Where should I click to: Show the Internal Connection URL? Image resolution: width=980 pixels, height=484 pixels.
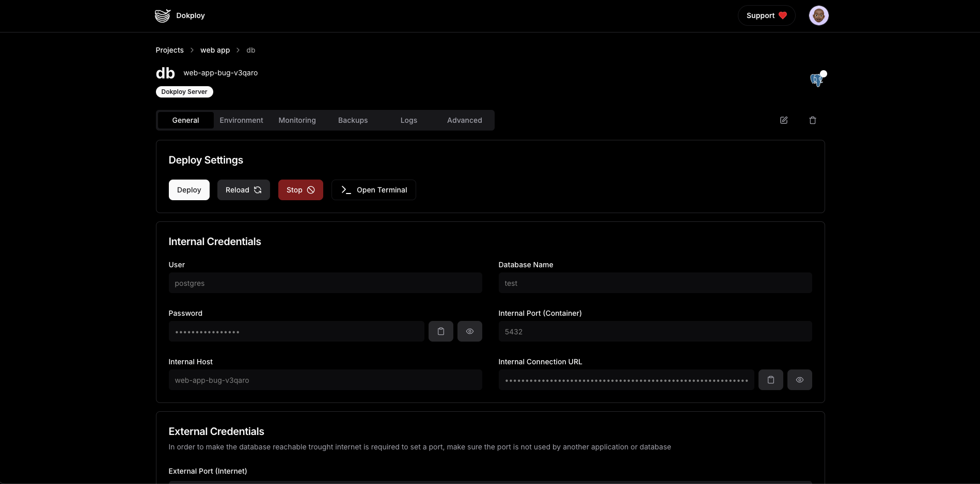[x=800, y=380]
